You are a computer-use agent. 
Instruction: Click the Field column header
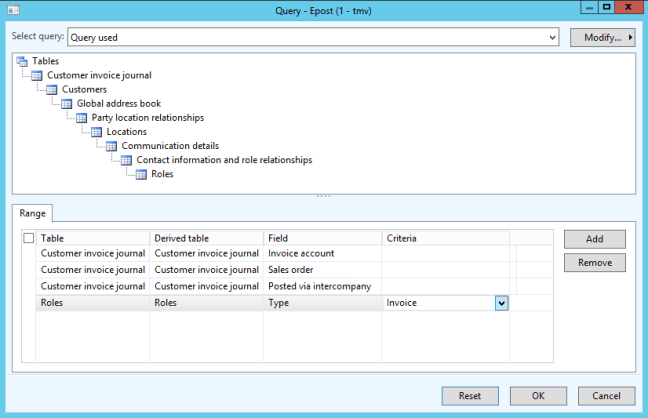click(322, 238)
